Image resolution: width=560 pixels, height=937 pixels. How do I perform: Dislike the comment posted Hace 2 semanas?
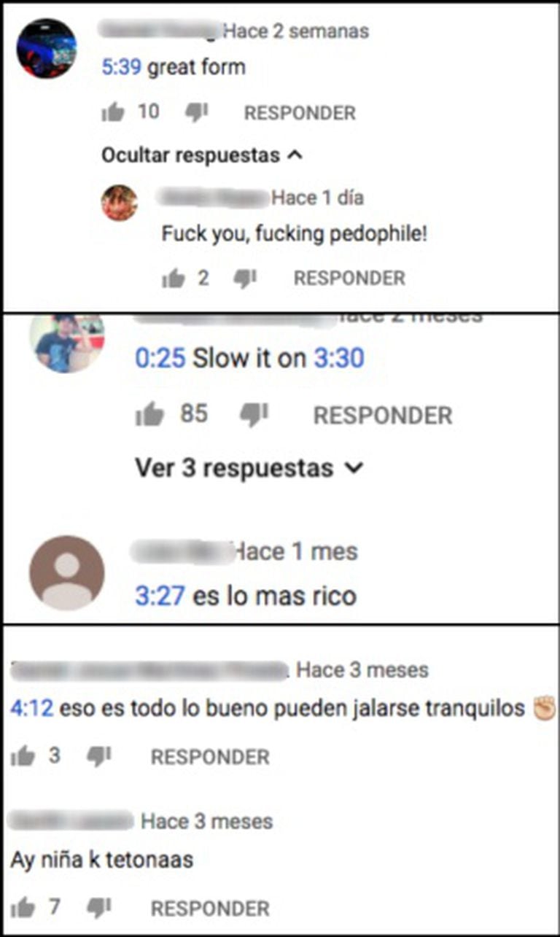click(197, 112)
